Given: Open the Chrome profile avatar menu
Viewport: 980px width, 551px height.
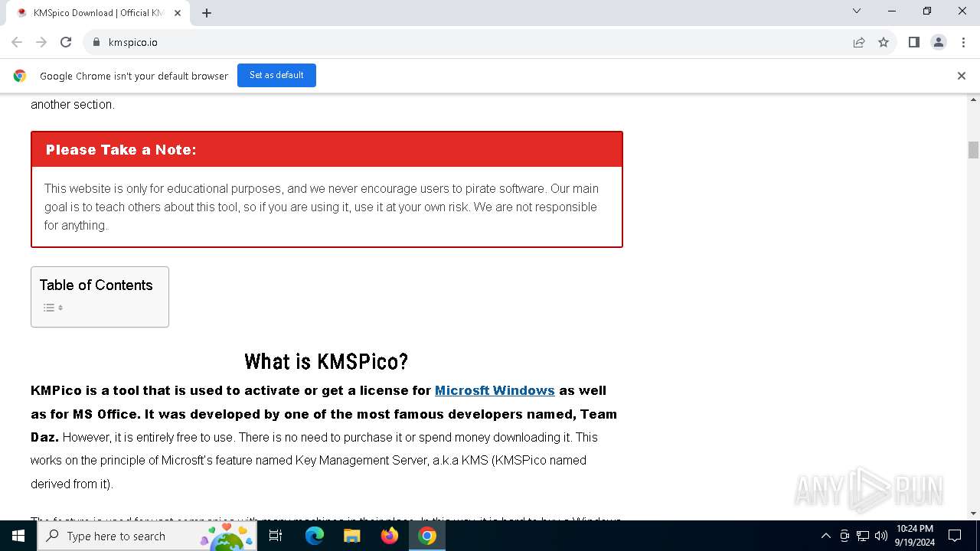Looking at the screenshot, I should point(938,42).
